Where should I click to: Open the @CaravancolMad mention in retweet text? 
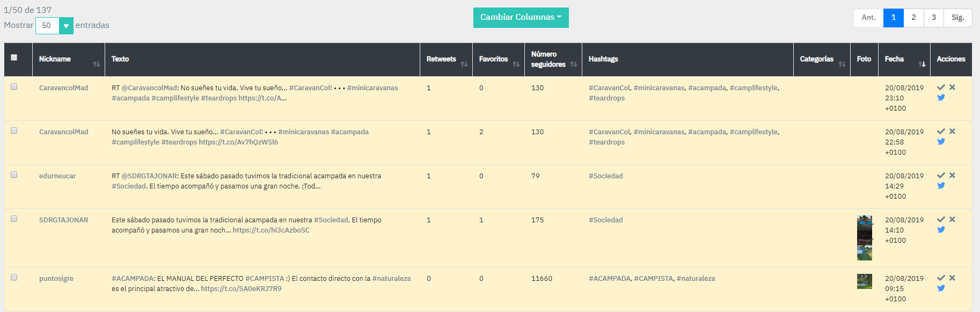pos(149,88)
